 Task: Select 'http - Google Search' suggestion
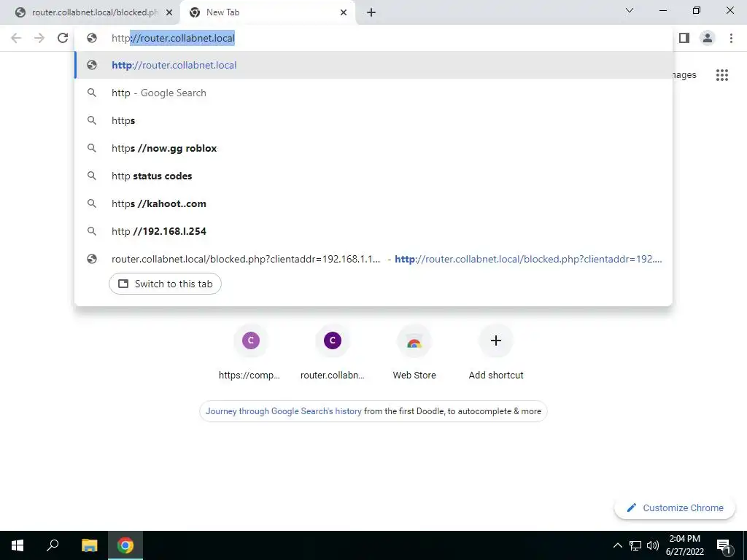(x=373, y=93)
